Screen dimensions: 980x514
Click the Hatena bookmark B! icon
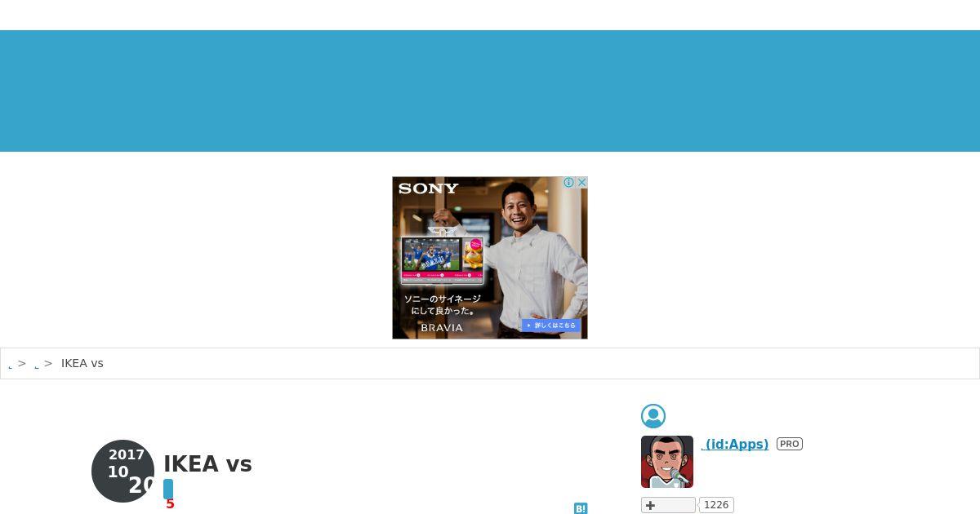tap(581, 508)
